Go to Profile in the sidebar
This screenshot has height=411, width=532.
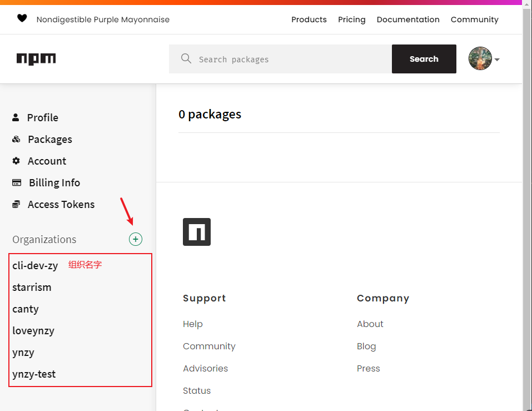[43, 117]
